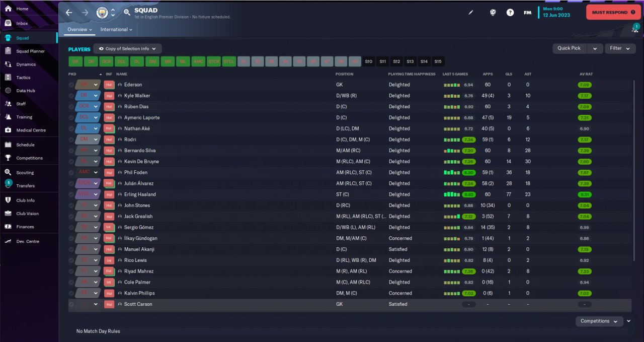Open the FM menu icon
This screenshot has height=342, width=644.
527,13
